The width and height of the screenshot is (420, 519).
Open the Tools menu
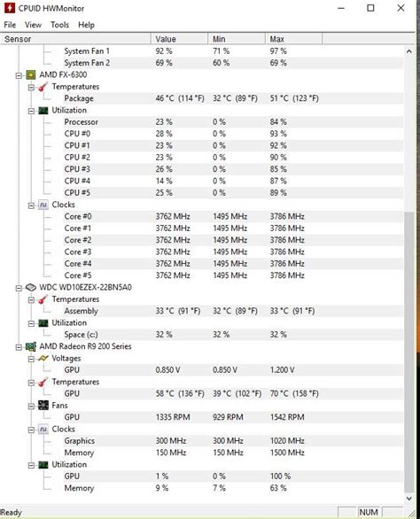(59, 25)
